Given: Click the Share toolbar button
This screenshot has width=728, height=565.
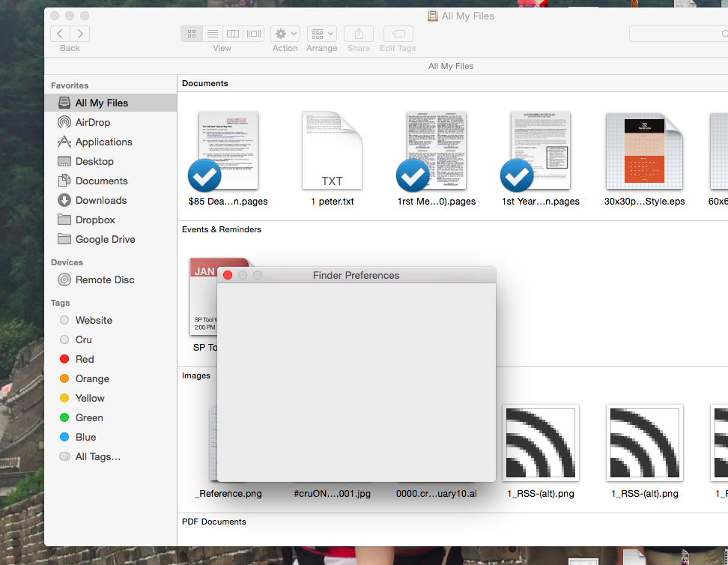Looking at the screenshot, I should click(359, 34).
